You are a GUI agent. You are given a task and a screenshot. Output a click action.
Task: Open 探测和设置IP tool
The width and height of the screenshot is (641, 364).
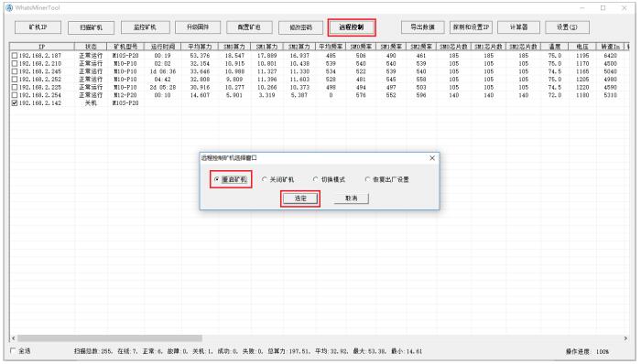click(x=471, y=27)
